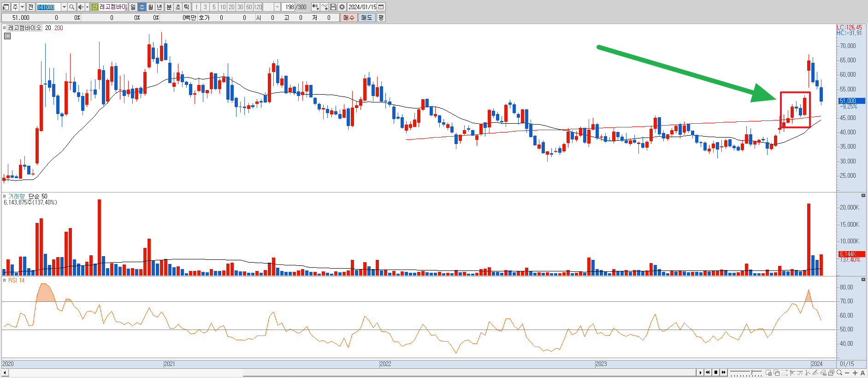Open the chart layout panel icon
This screenshot has height=378, width=868.
(x=6, y=7)
